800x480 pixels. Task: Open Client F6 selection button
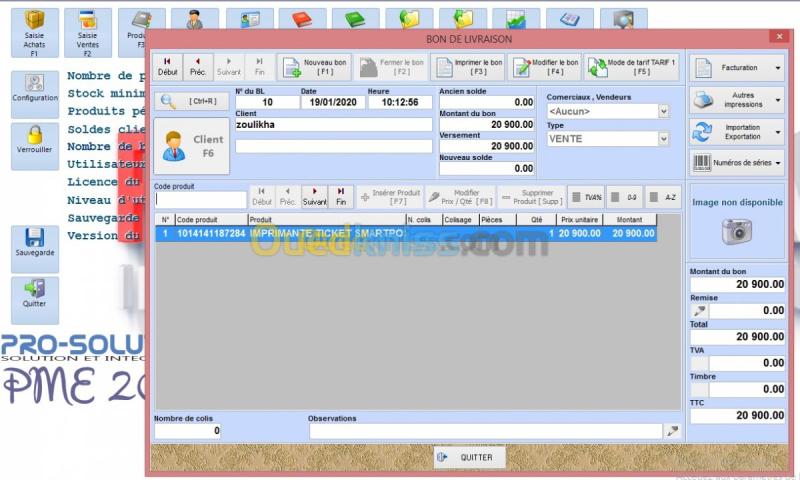[x=191, y=146]
